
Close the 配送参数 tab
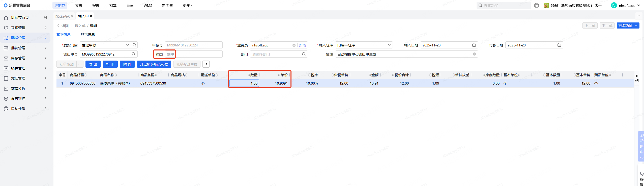(72, 16)
